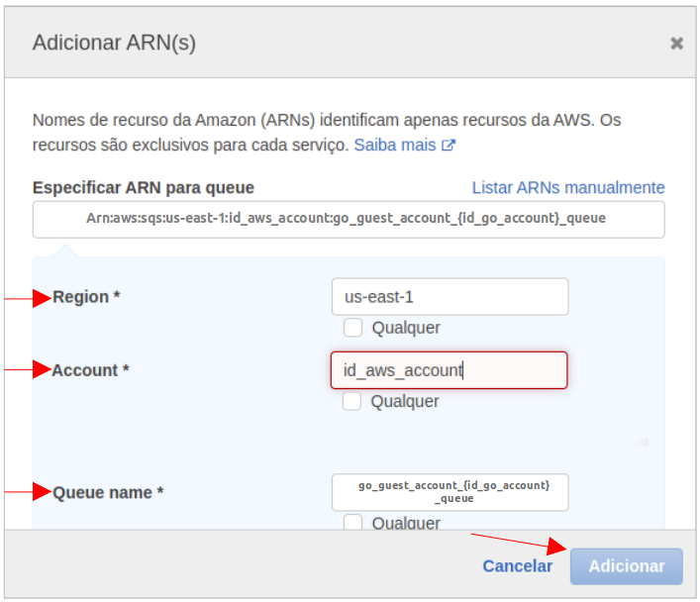Tick the Qualquer checkbox under Account
Image resolution: width=700 pixels, height=602 pixels.
point(351,401)
